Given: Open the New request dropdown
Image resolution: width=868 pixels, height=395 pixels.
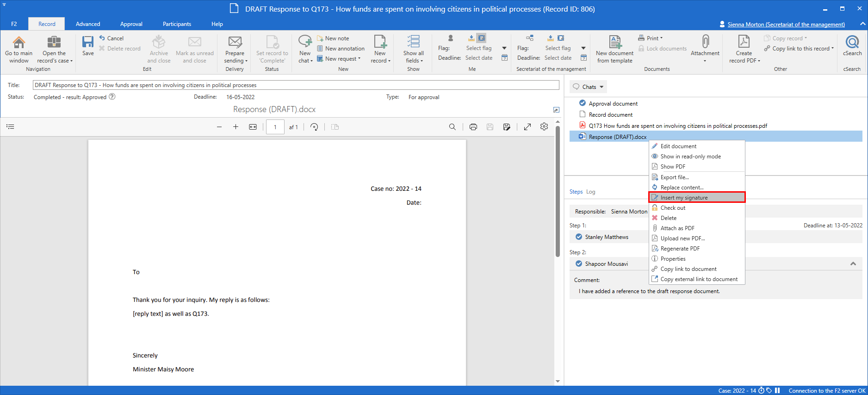Looking at the screenshot, I should pyautogui.click(x=342, y=59).
